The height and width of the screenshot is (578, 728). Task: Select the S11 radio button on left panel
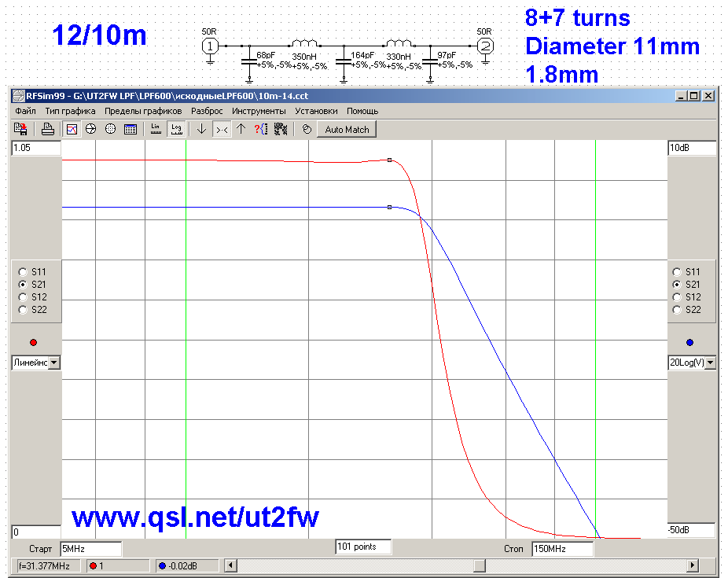coord(23,271)
